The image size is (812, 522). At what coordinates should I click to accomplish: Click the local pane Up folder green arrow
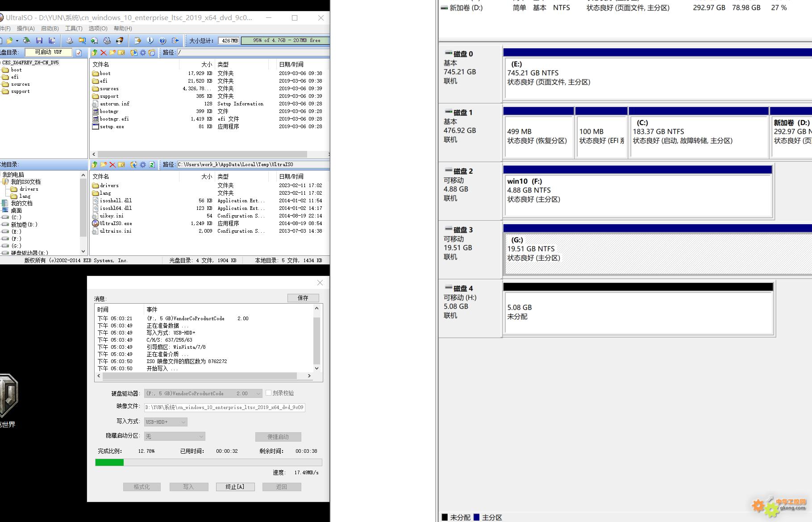(95, 165)
